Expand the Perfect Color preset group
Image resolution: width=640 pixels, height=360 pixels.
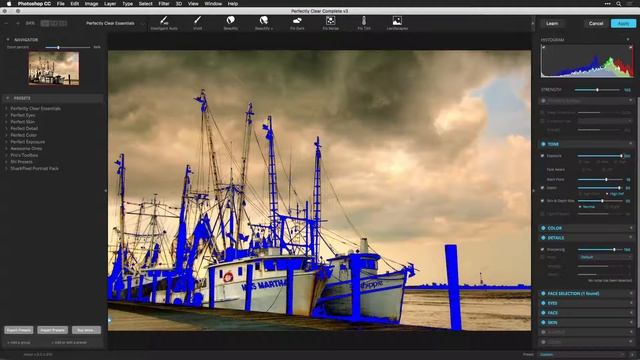pyautogui.click(x=6, y=135)
